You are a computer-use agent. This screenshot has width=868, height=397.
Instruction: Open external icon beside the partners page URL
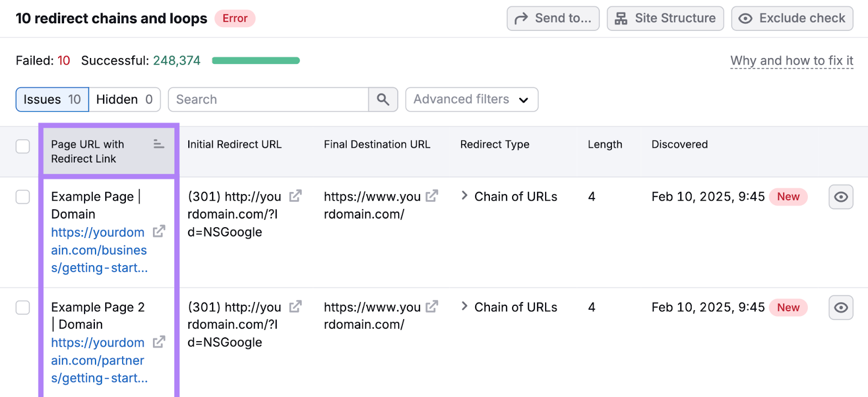click(159, 342)
